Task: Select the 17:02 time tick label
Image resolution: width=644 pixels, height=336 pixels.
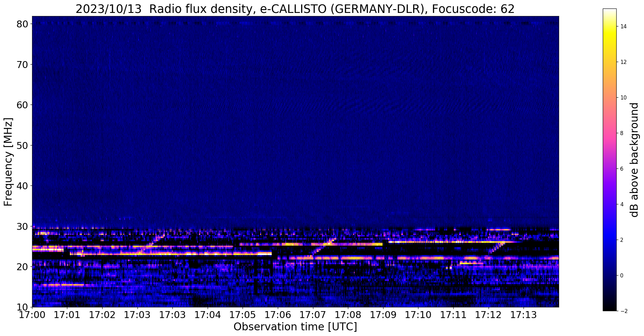Action: 102,315
